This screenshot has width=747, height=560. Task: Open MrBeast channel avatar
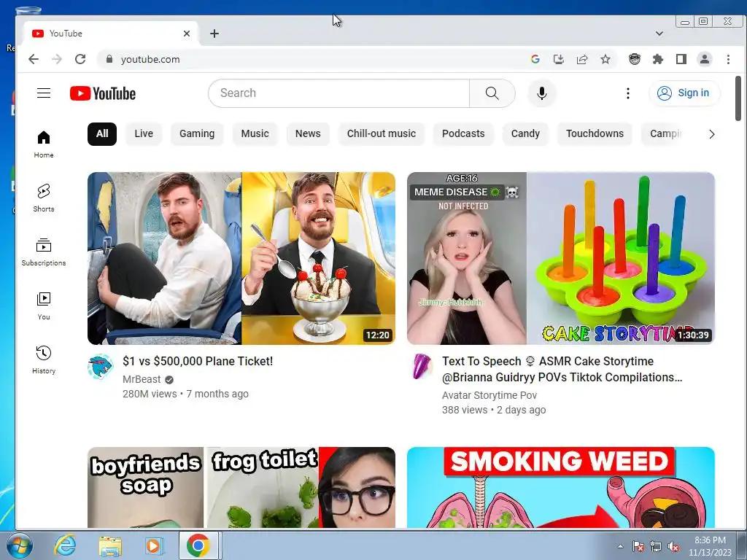point(101,367)
